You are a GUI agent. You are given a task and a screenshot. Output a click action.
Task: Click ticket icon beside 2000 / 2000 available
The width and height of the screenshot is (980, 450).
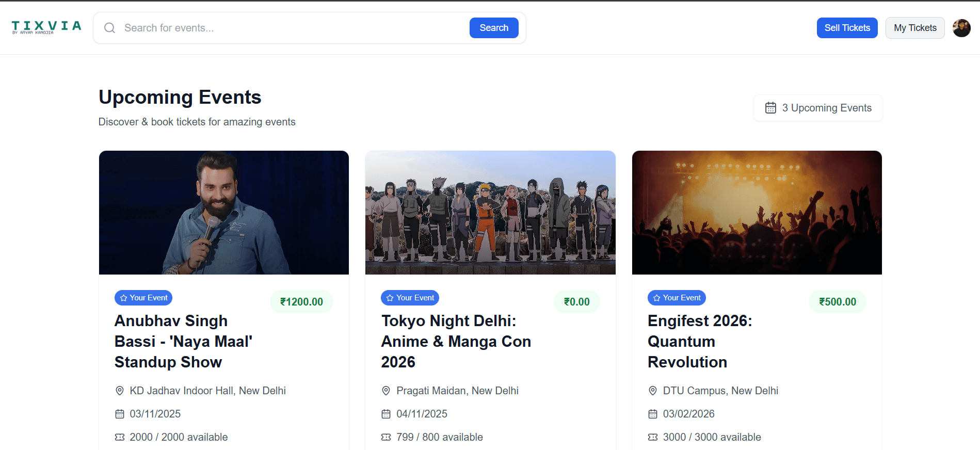(x=120, y=437)
